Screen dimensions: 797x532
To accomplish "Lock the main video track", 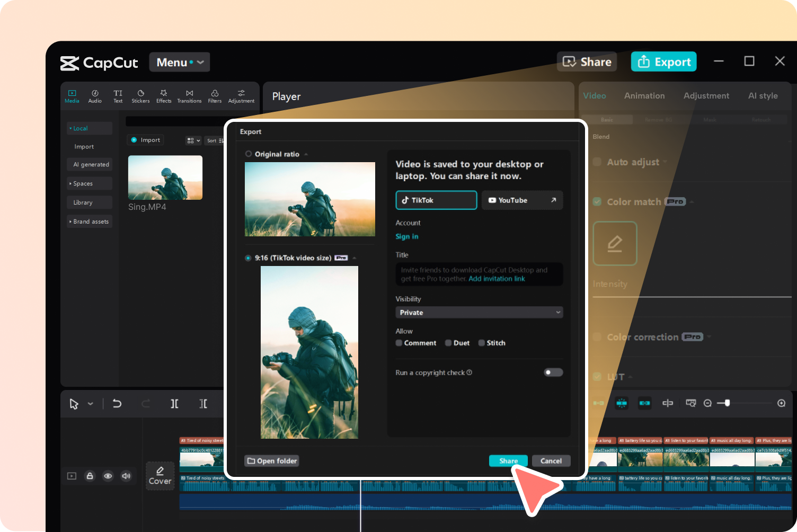I will tap(90, 476).
